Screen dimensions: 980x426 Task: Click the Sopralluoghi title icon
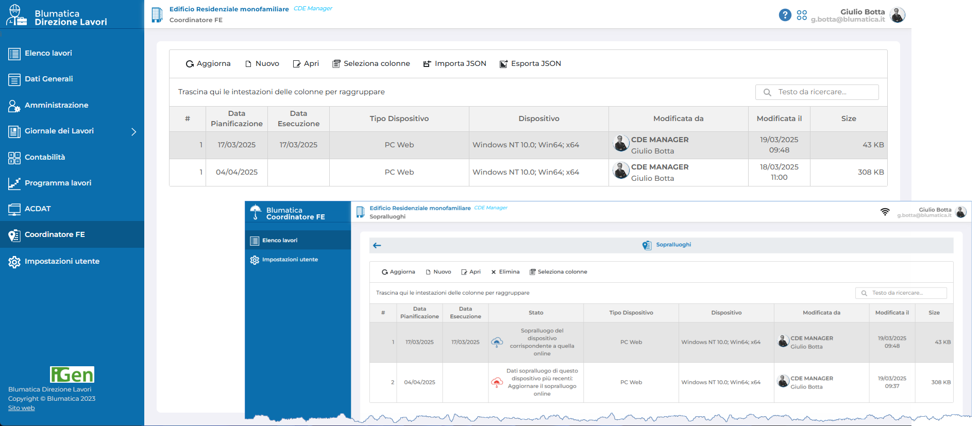click(647, 245)
